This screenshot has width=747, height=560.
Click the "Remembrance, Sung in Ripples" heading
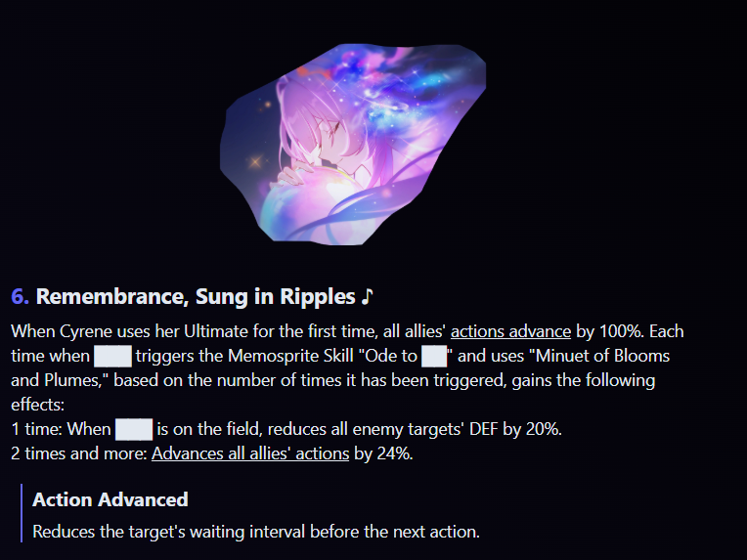(x=196, y=297)
